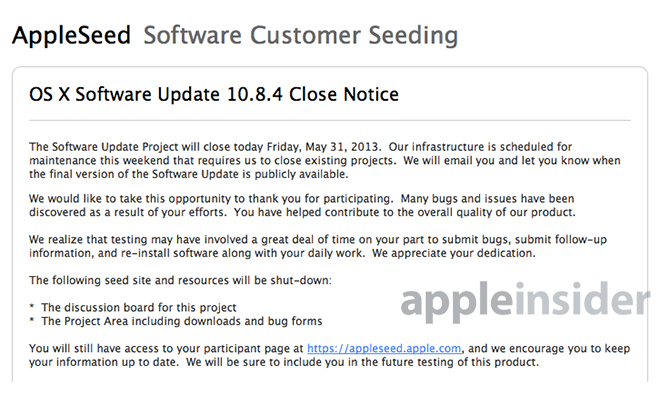Click the paragraph starting 'We would like to take'
Image resolution: width=660 pixels, height=395 pixels.
302,206
